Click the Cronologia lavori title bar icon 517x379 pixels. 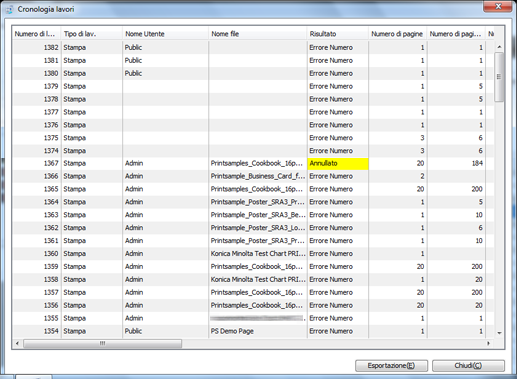[9, 10]
